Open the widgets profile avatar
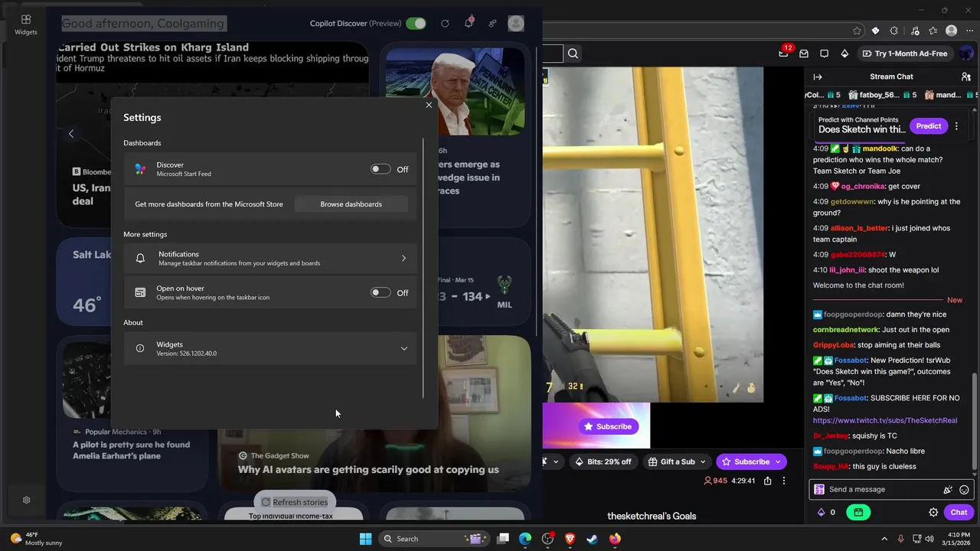The height and width of the screenshot is (551, 980). pyautogui.click(x=516, y=24)
